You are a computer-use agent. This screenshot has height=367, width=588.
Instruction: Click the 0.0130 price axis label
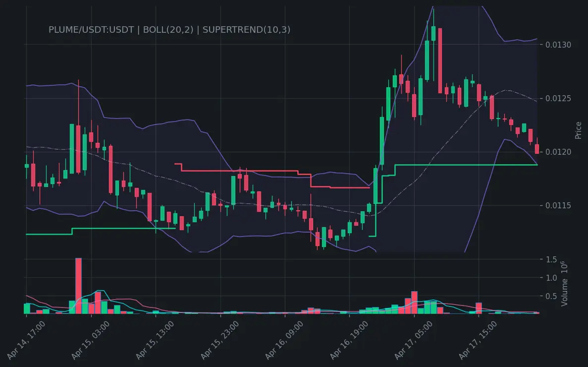[558, 45]
